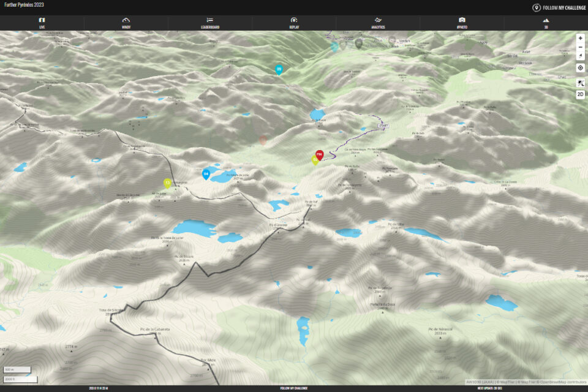This screenshot has width=588, height=392.
Task: Open the Analytics tab
Action: (378, 23)
